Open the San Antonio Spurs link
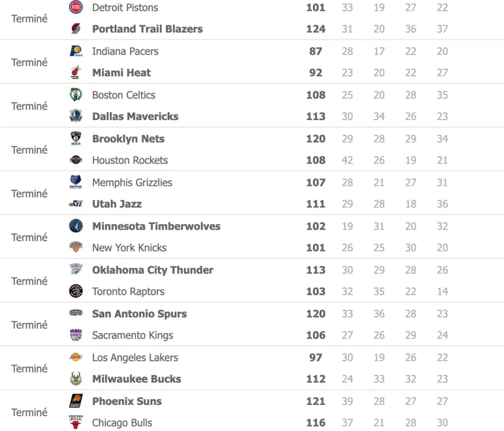The width and height of the screenshot is (504, 431). [x=139, y=314]
